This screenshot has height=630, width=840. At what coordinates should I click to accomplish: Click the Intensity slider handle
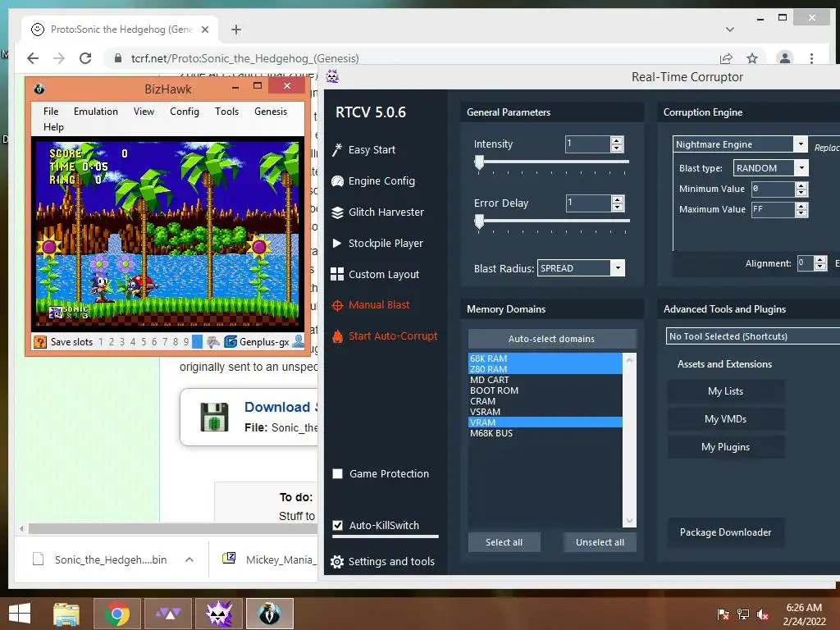[479, 162]
